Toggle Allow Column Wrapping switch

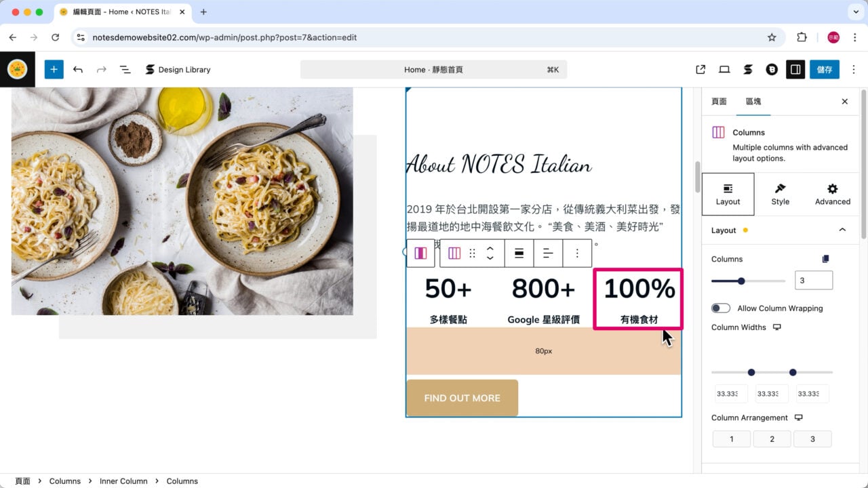720,308
